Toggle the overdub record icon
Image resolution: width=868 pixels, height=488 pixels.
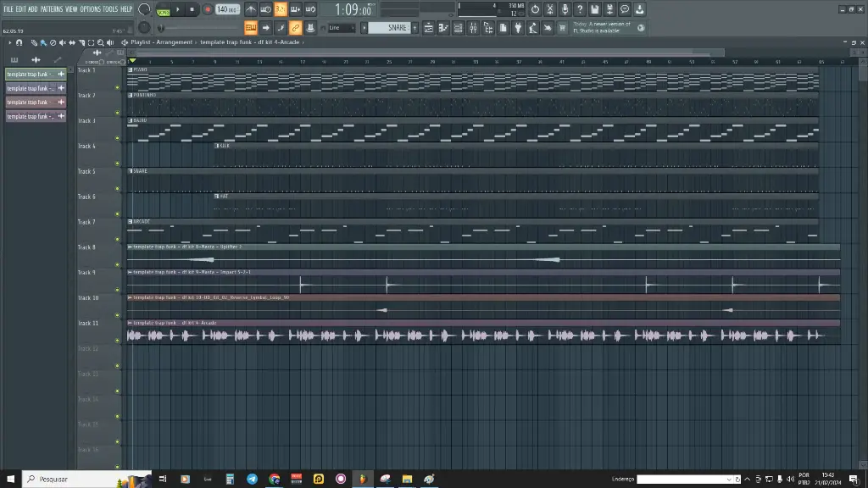[x=296, y=9]
